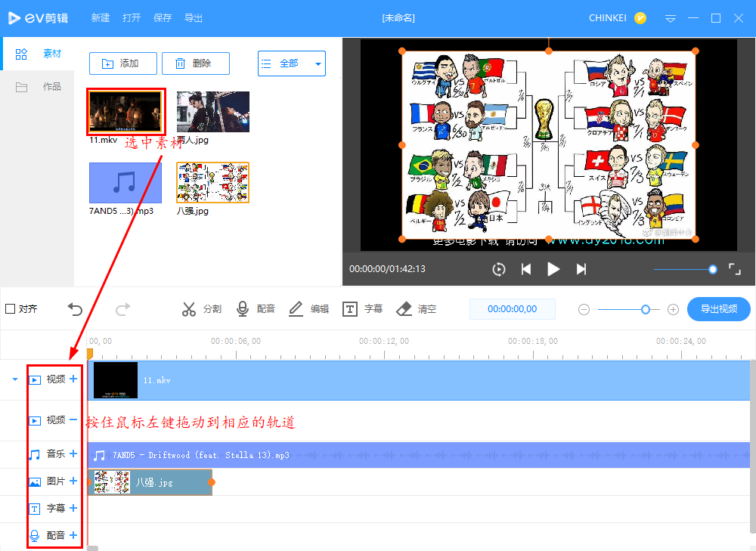Click the 导出视频 button
The height and width of the screenshot is (551, 756).
coord(719,309)
